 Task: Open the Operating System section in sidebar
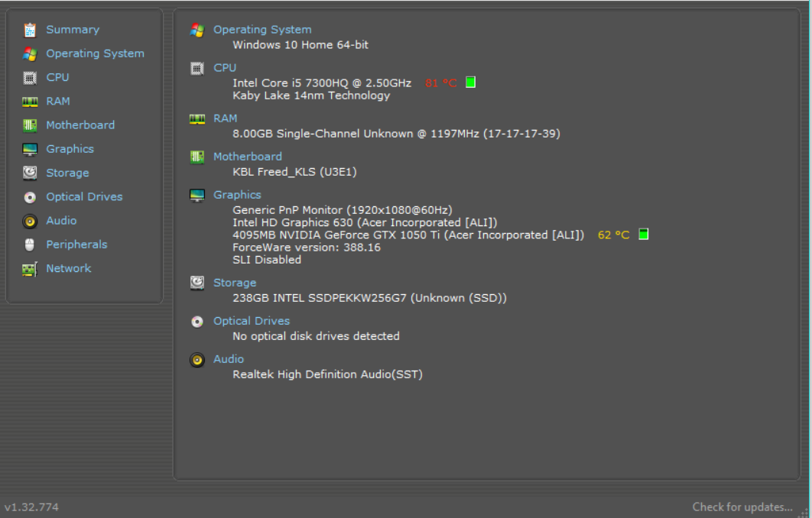[x=96, y=53]
